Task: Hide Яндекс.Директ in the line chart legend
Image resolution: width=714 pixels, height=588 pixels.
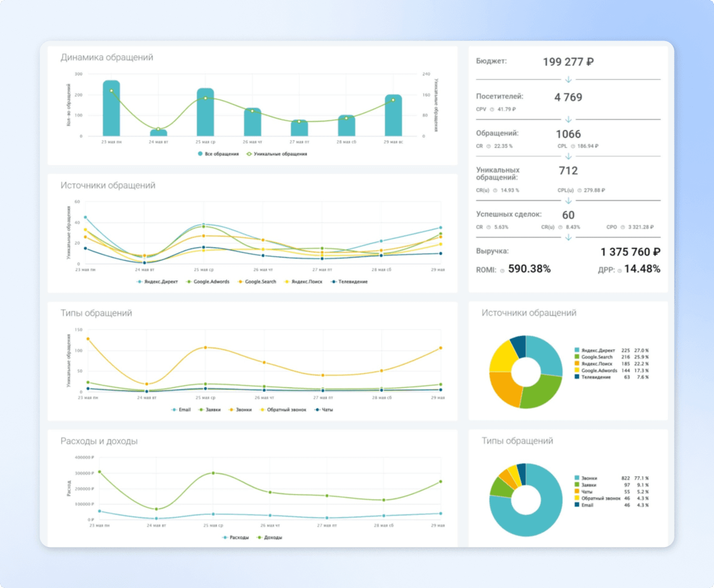Action: 157,282
